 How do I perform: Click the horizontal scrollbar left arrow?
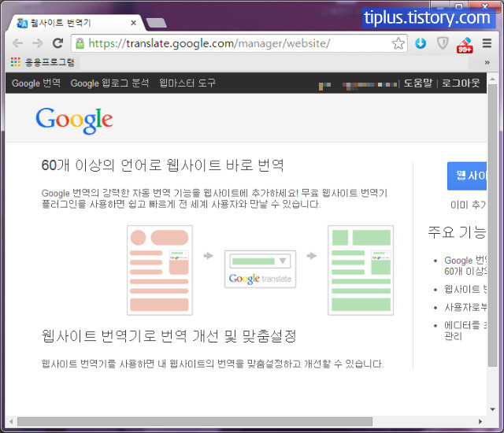[x=11, y=421]
